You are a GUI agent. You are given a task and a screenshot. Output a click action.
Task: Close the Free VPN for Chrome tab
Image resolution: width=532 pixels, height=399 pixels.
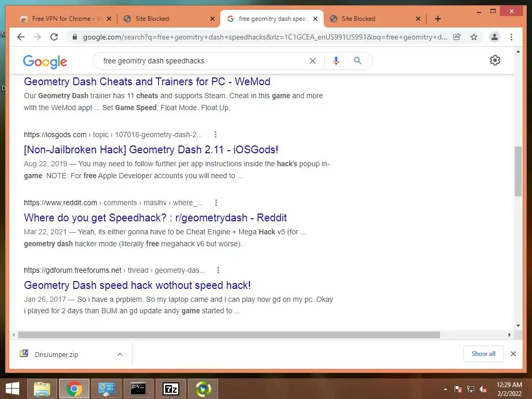point(109,19)
